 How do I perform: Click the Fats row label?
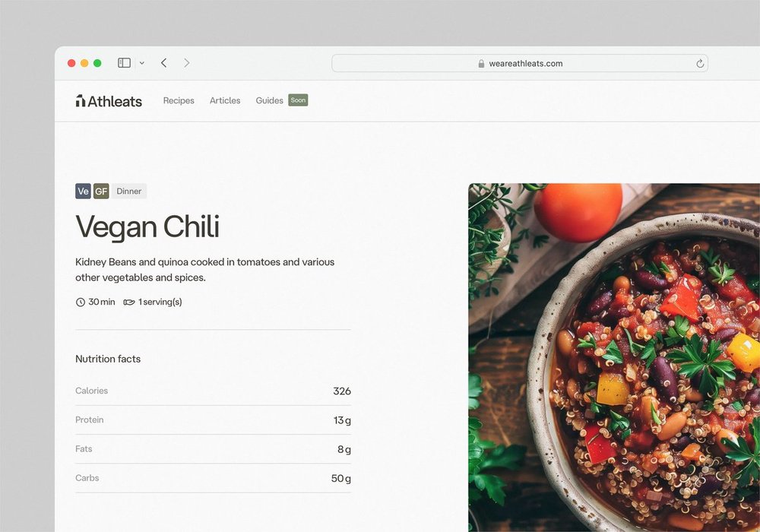click(84, 448)
